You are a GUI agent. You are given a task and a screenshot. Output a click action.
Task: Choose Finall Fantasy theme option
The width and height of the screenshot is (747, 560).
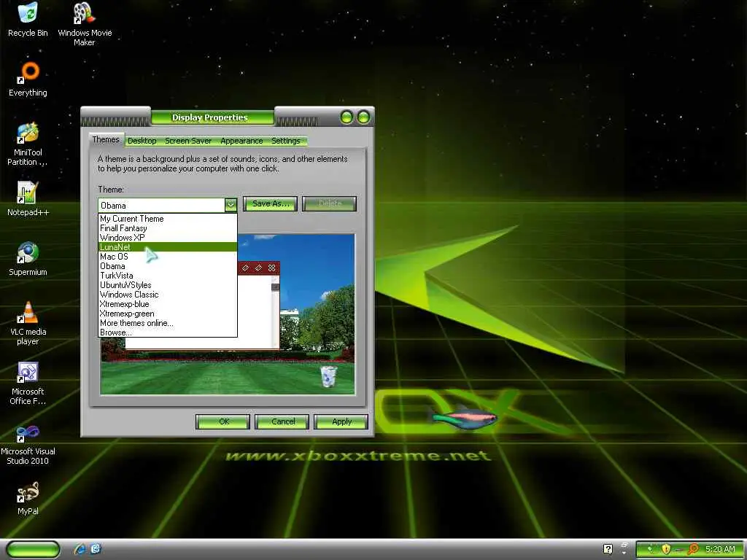[x=168, y=228]
